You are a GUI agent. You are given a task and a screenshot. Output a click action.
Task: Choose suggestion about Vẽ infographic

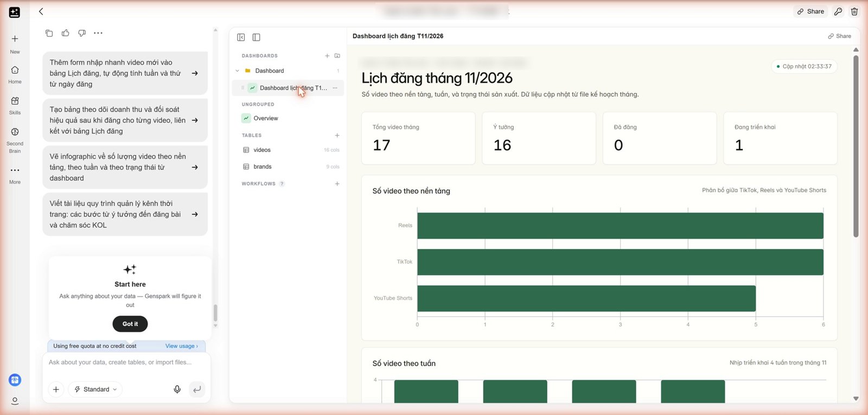125,167
